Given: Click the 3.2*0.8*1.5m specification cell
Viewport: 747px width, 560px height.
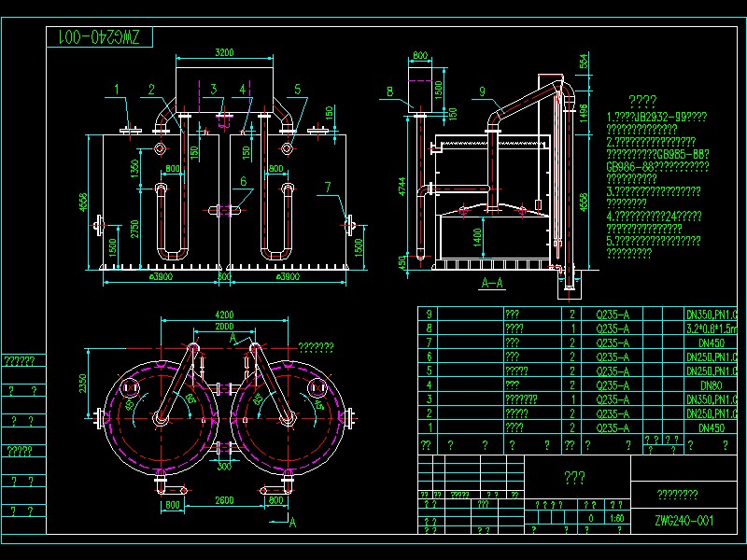Looking at the screenshot, I should 710,327.
